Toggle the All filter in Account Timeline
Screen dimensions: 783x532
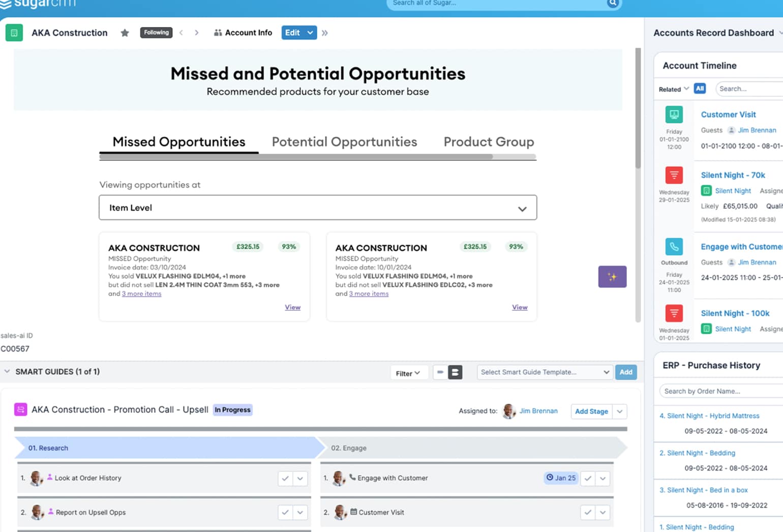[x=700, y=88]
